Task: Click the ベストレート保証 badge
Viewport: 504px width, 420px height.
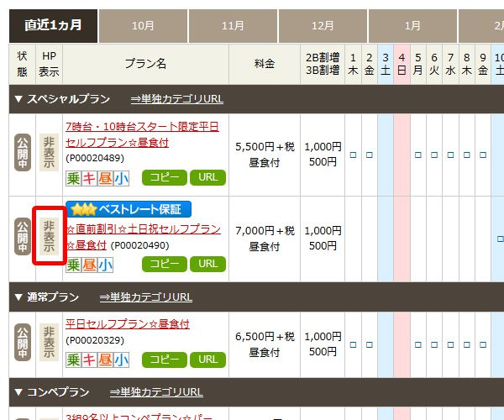Action: click(129, 209)
